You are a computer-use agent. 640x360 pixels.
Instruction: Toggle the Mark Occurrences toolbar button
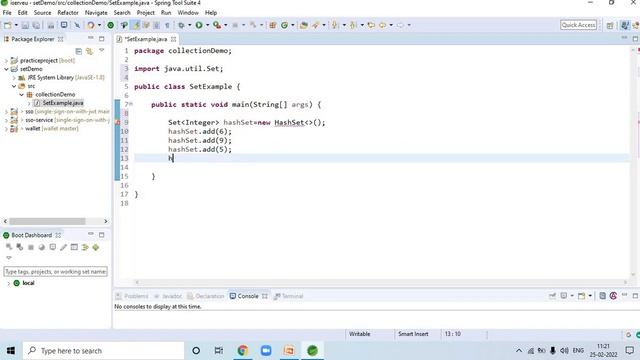136,25
